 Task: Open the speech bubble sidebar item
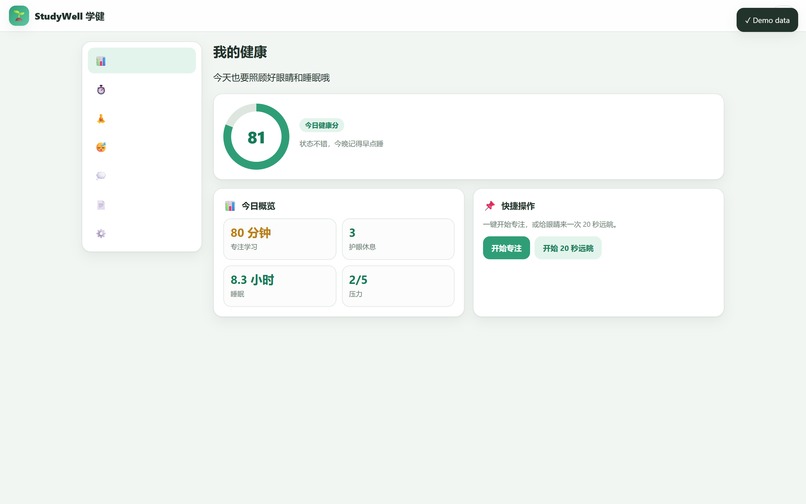pos(142,176)
